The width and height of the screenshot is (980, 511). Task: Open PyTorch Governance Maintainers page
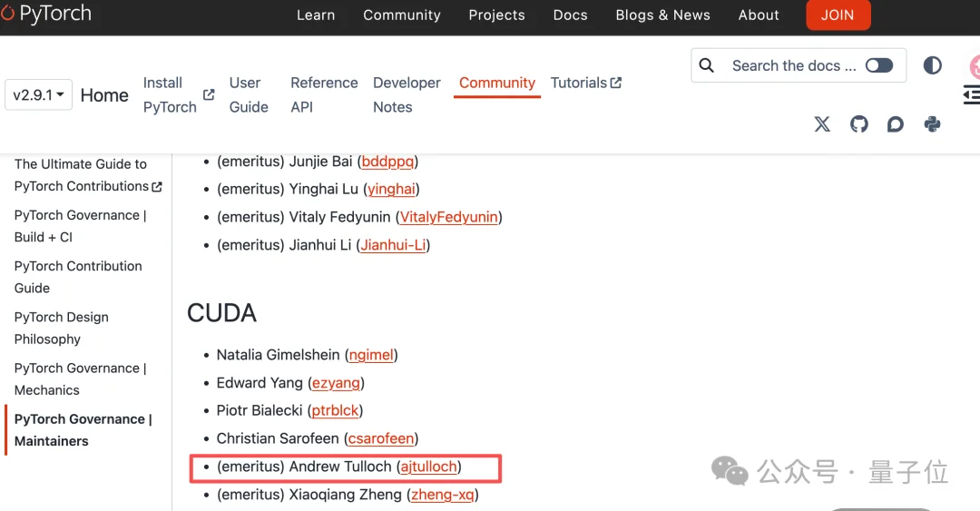(x=83, y=429)
